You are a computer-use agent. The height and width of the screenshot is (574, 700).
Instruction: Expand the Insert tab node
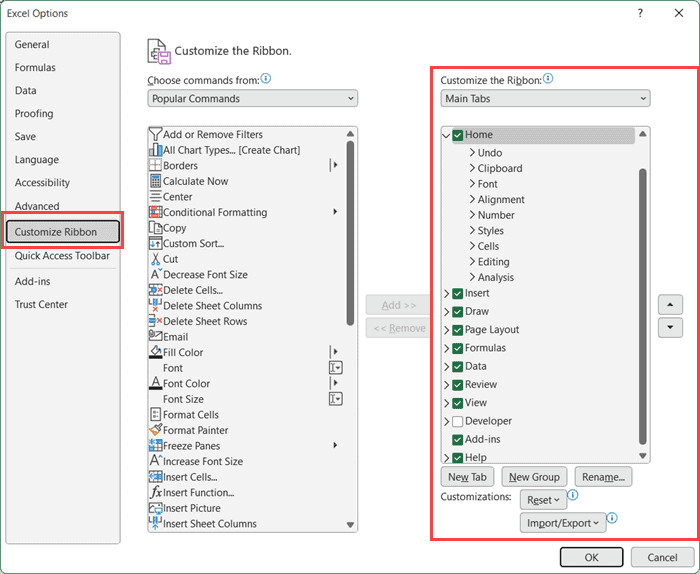pos(446,293)
